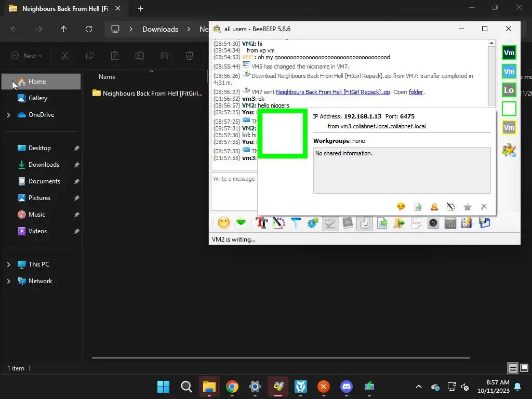Viewport: 532px width, 399px height.
Task: Refresh the File Explorer view
Action: (x=89, y=29)
